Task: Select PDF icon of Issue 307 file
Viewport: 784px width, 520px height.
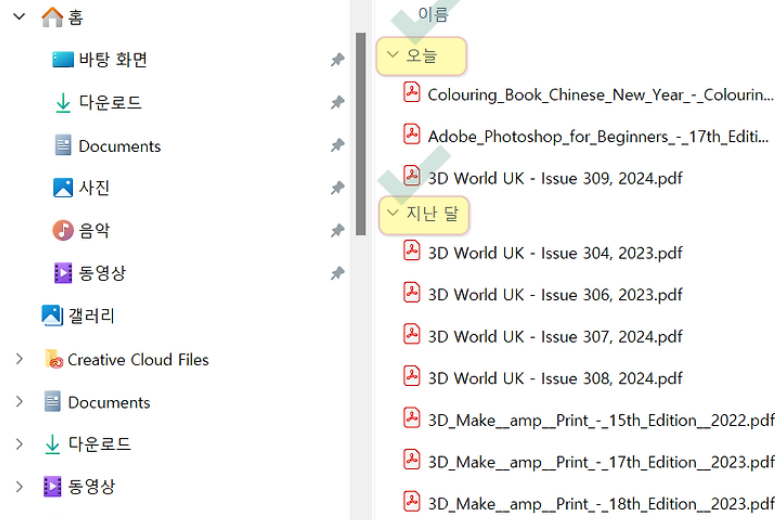Action: (412, 334)
